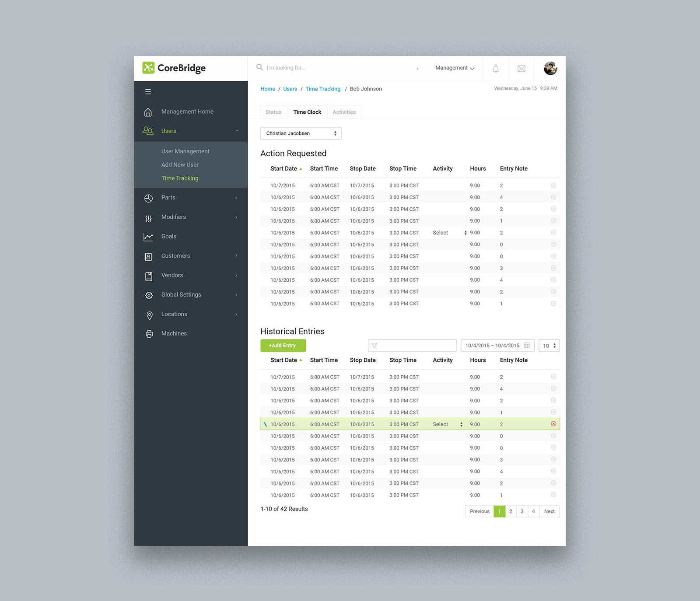Go to the Previous page
700x601 pixels.
coord(479,511)
